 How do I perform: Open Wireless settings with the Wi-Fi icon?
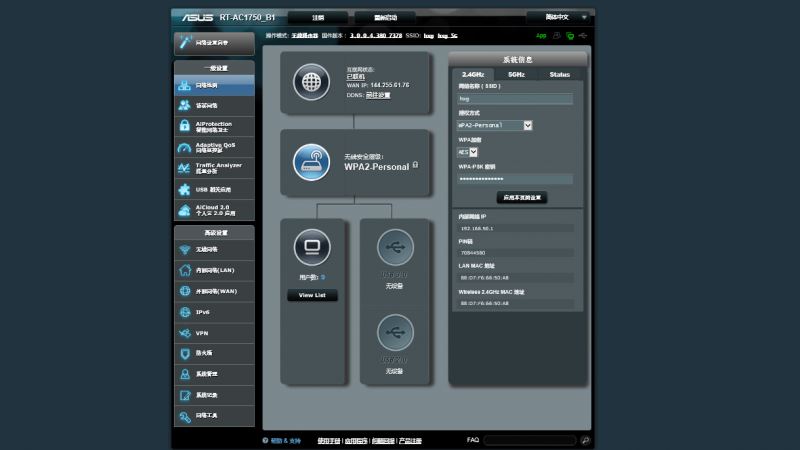214,249
